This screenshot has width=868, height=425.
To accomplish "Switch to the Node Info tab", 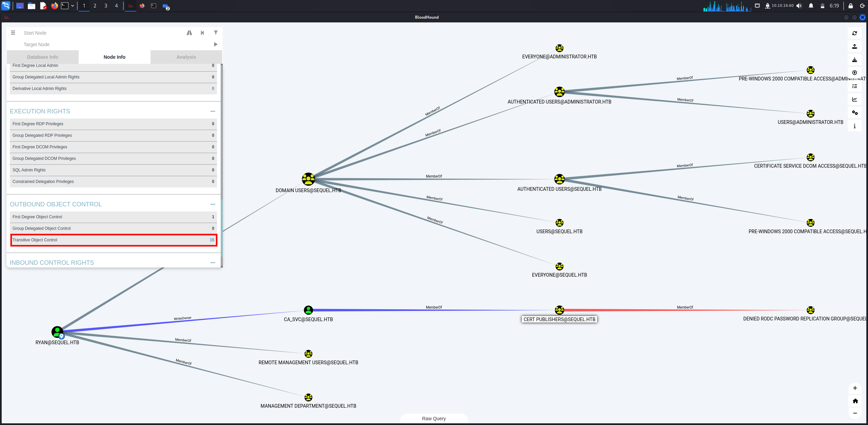I will [x=115, y=57].
